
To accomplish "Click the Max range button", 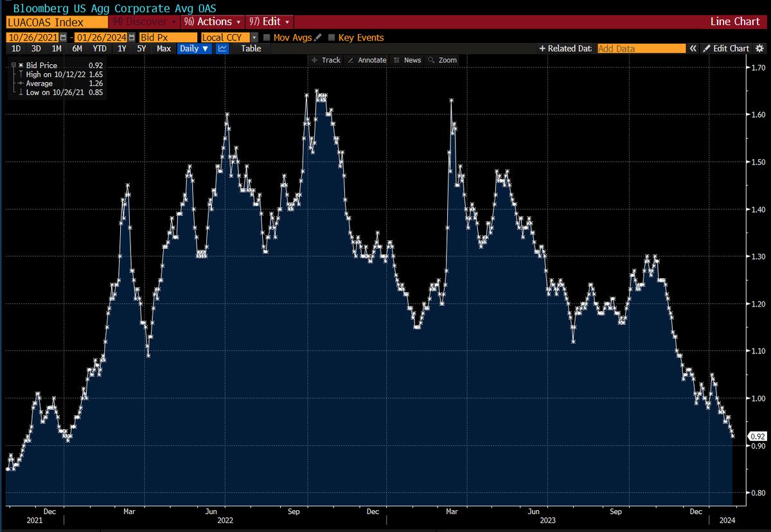I will click(x=164, y=48).
